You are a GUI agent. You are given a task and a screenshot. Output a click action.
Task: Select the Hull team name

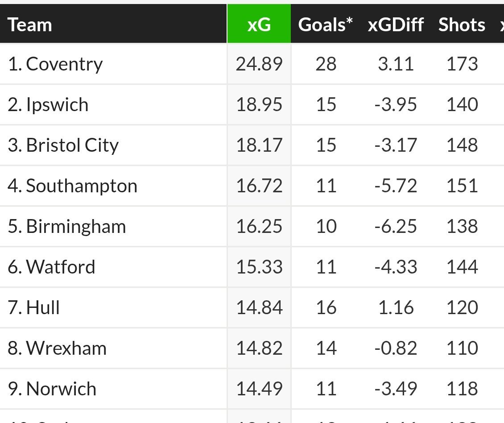(x=43, y=308)
